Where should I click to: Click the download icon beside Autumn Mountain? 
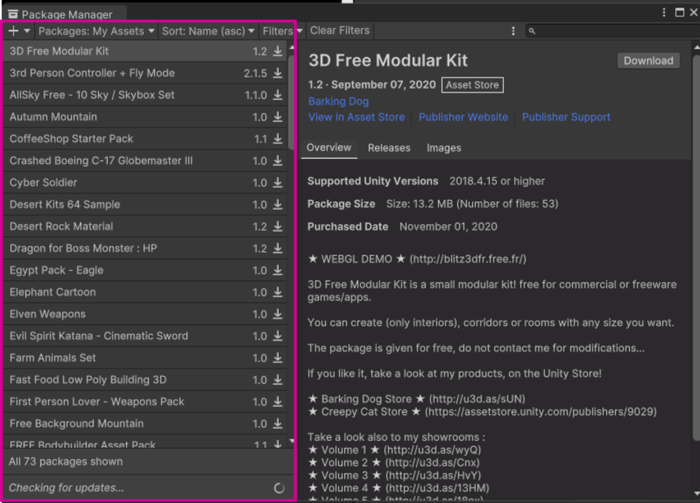point(278,117)
